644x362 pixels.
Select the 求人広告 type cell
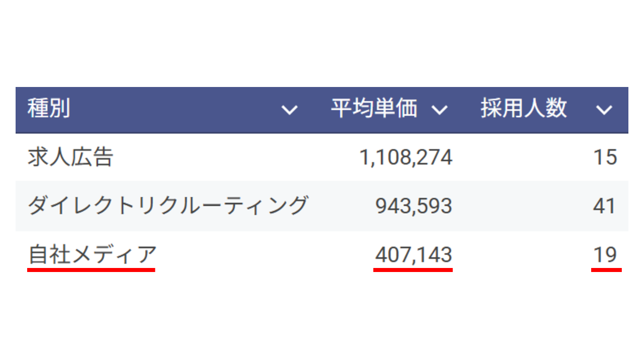[70, 157]
